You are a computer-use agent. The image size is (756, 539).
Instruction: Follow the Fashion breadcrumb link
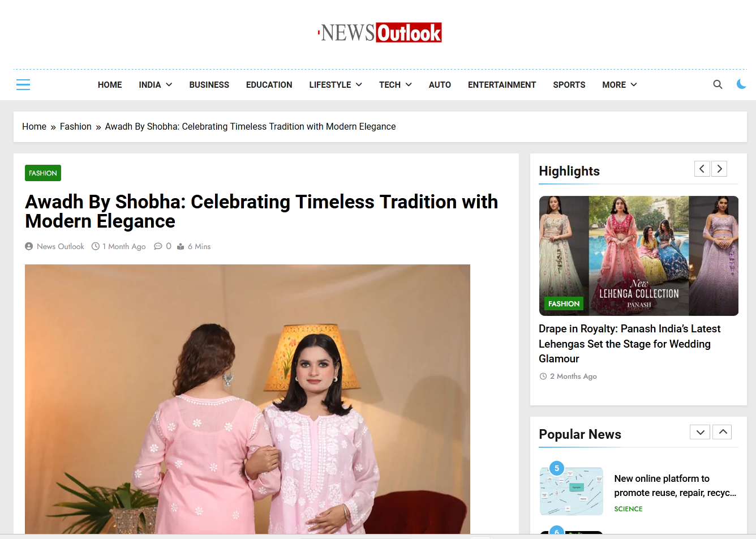pyautogui.click(x=76, y=127)
